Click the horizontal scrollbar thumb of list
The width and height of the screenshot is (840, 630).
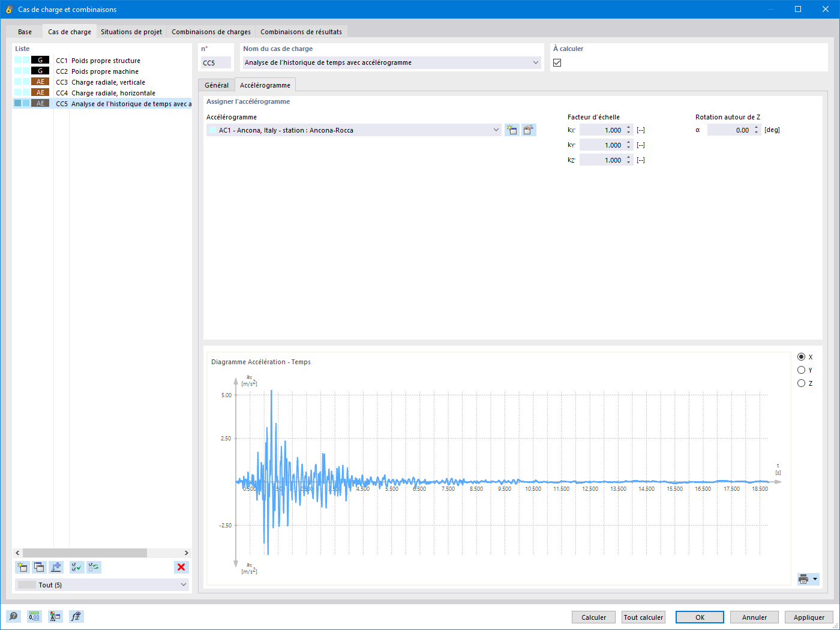(85, 553)
